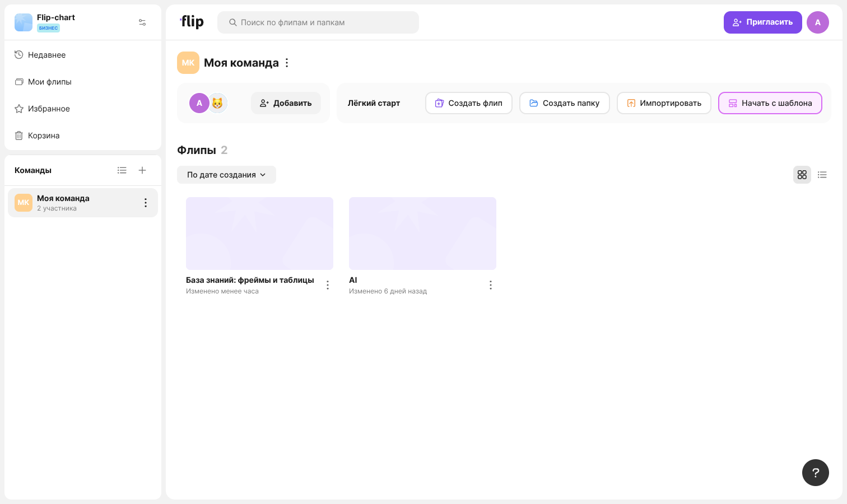The width and height of the screenshot is (847, 504).
Task: Open more options next to Моя команда title
Action: coord(287,63)
